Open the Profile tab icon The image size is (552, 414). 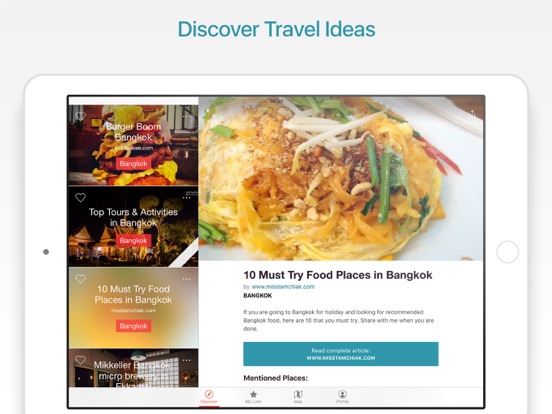[x=342, y=397]
